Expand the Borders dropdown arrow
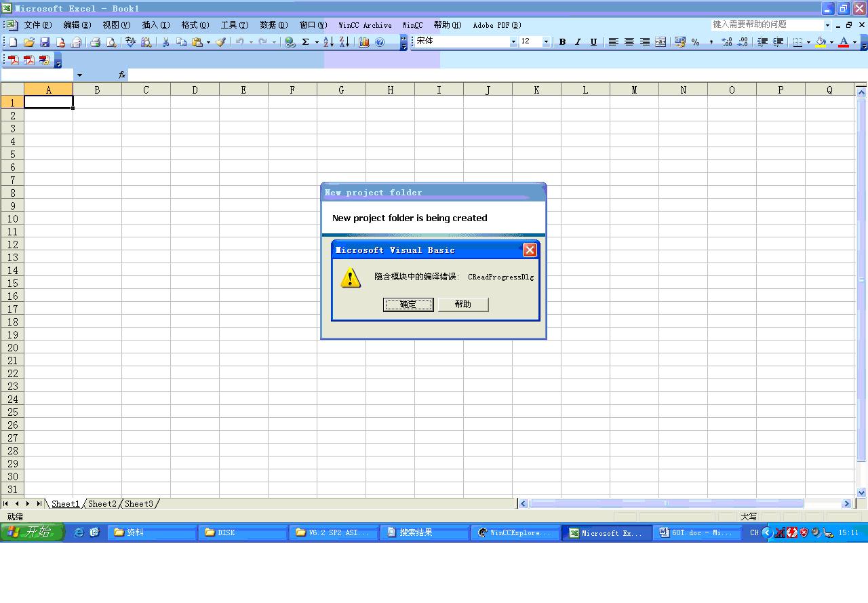This screenshot has height=603, width=868. [808, 42]
